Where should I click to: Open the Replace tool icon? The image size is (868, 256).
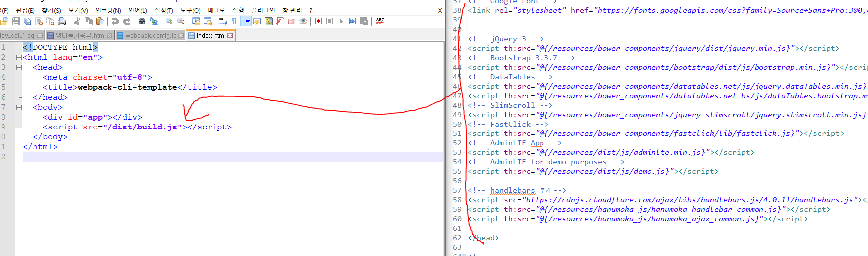pos(154,21)
